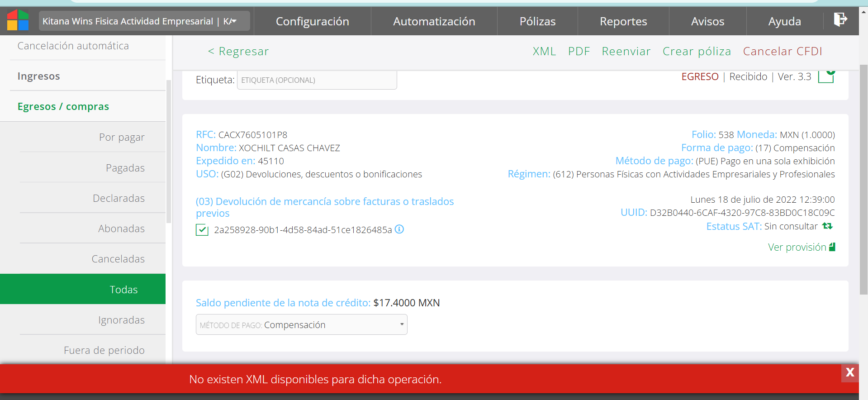This screenshot has width=868, height=400.
Task: Click info icon next to related UUID
Action: pyautogui.click(x=399, y=229)
